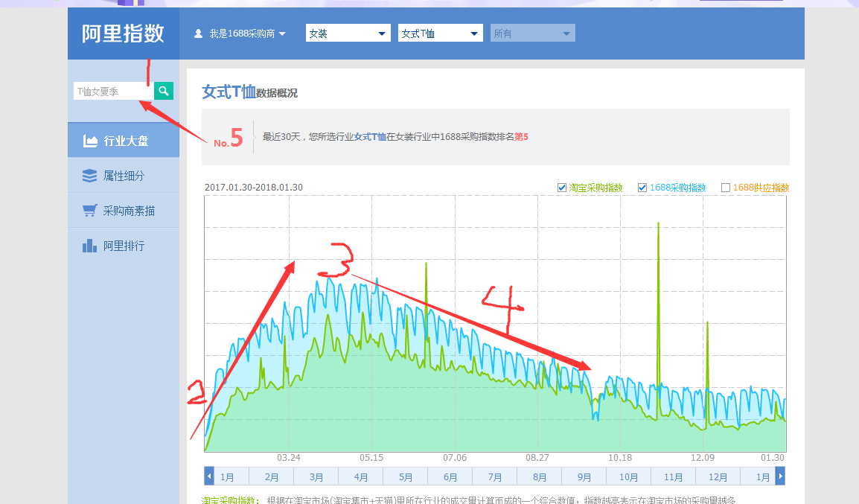Click the timeline right scroll arrow
The width and height of the screenshot is (859, 504).
coord(781,476)
